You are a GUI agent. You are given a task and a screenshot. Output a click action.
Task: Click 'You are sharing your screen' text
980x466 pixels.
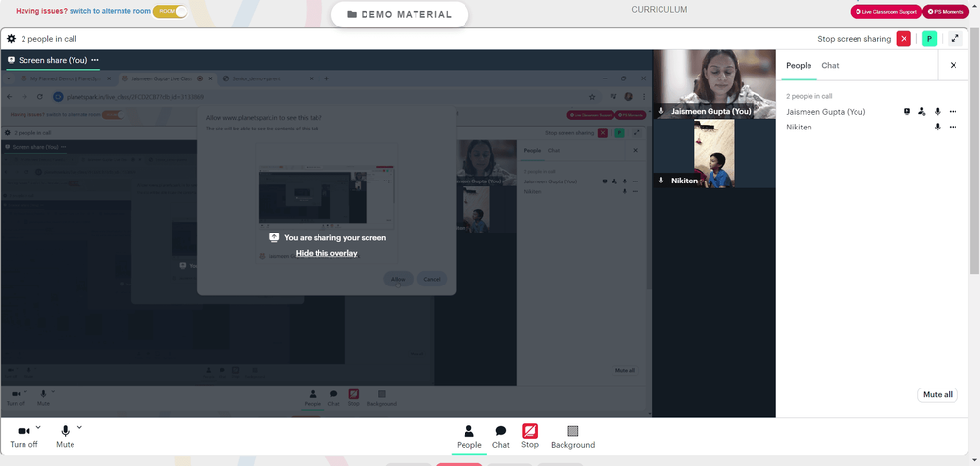pos(335,238)
